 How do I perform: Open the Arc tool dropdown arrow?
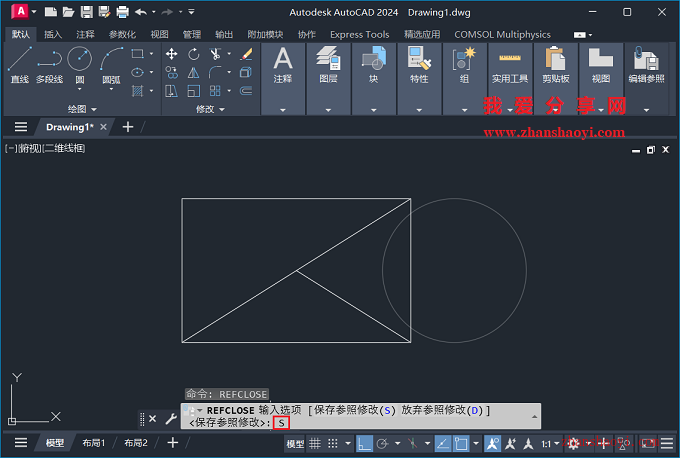click(x=111, y=89)
